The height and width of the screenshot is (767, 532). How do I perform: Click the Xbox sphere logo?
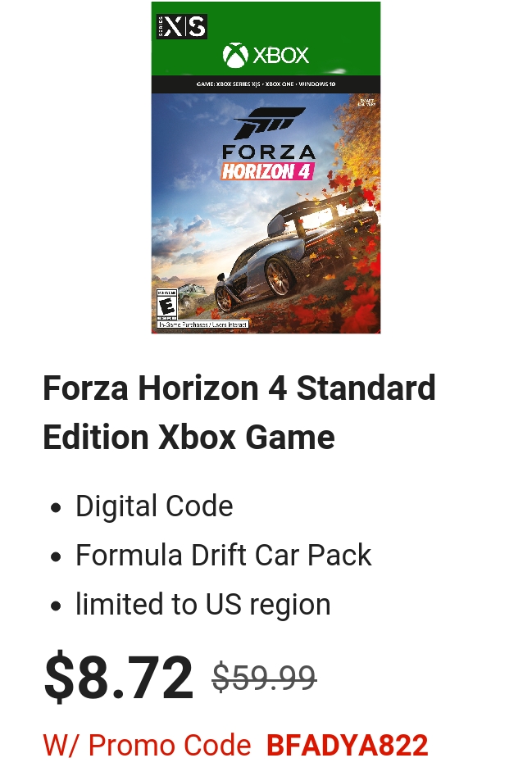[235, 55]
